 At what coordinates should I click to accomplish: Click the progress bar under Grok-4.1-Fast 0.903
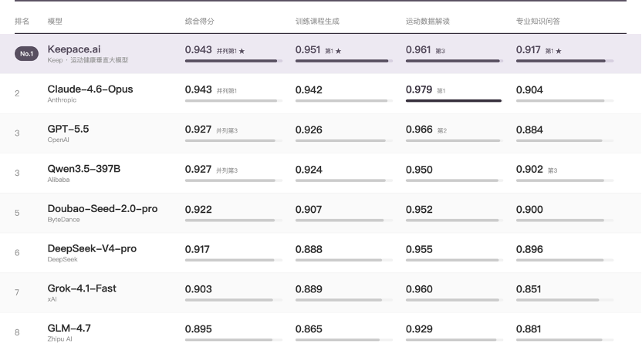[233, 300]
